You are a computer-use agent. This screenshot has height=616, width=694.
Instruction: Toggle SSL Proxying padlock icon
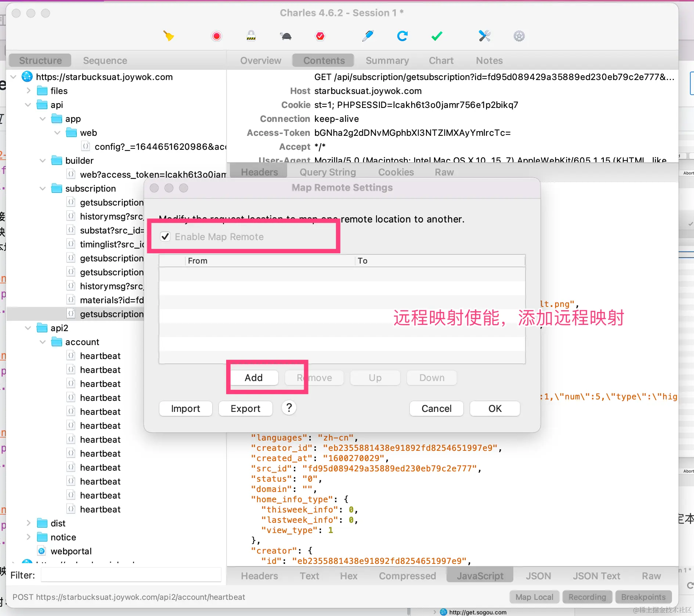click(251, 36)
